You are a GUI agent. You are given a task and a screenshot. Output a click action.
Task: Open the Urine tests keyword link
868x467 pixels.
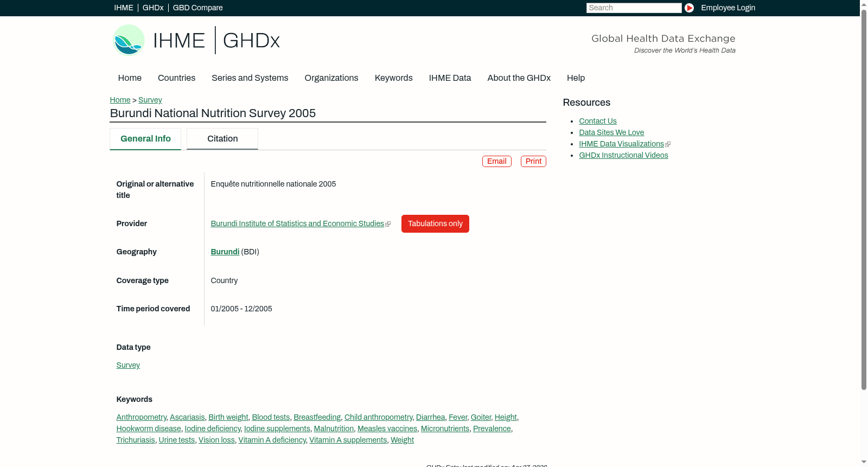(177, 440)
